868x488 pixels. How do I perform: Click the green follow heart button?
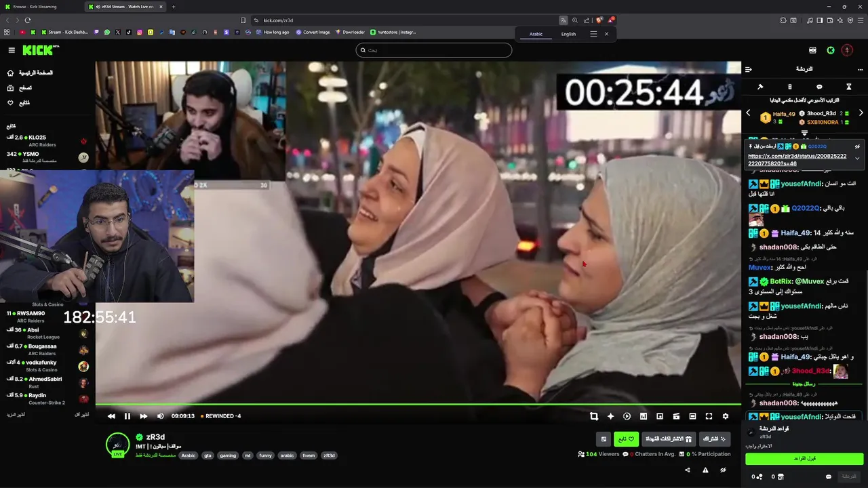click(626, 439)
